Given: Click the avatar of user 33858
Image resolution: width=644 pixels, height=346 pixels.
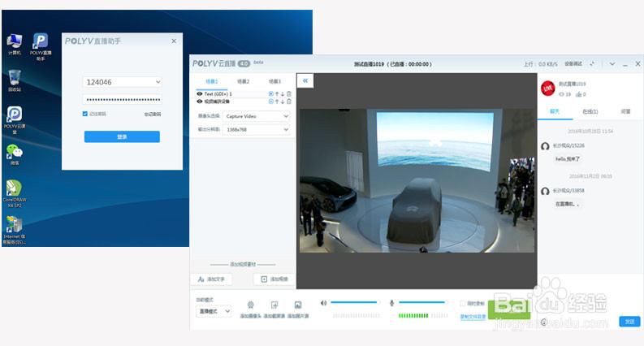Looking at the screenshot, I should pyautogui.click(x=545, y=191).
